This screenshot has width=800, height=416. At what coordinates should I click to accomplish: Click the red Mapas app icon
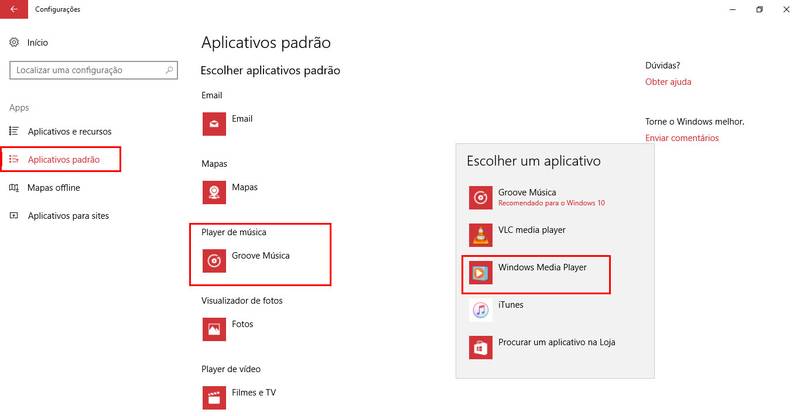(214, 192)
